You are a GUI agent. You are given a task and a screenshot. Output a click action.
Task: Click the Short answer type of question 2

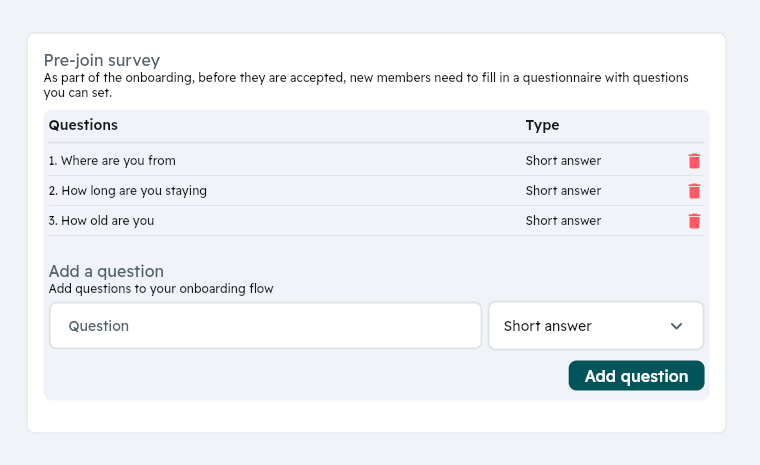click(x=563, y=191)
